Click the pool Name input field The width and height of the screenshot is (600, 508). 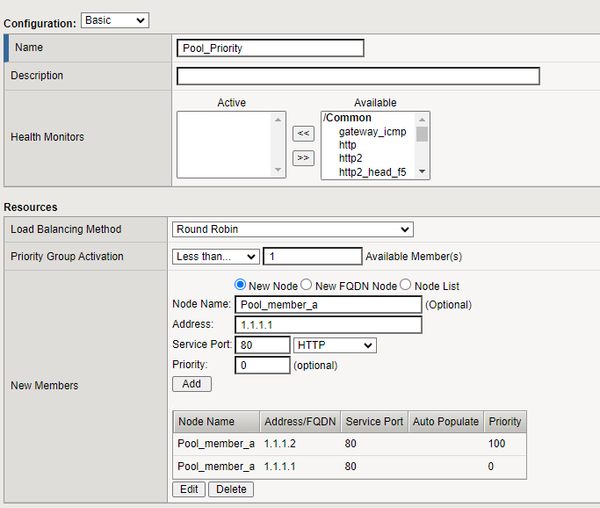coord(270,48)
